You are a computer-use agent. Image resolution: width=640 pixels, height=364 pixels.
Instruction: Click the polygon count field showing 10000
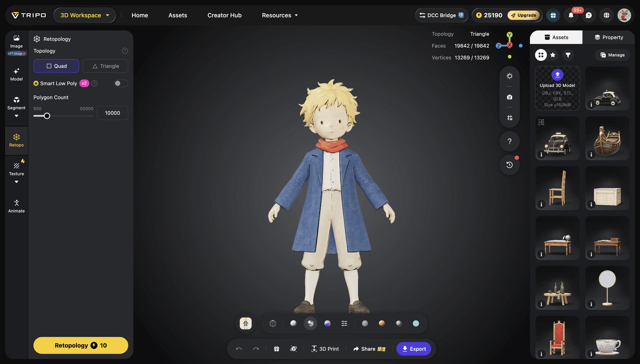[112, 113]
